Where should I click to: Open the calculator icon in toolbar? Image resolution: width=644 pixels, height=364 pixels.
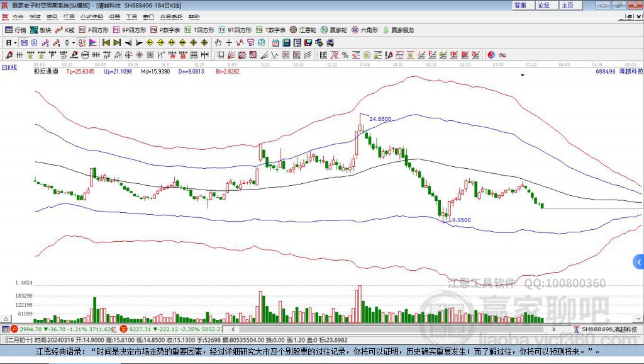[x=286, y=43]
